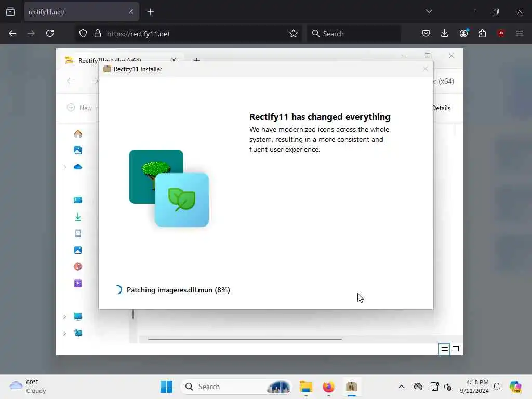Viewport: 532px width, 399px height.
Task: Open Documents folder in Explorer sidebar
Action: tap(78, 233)
